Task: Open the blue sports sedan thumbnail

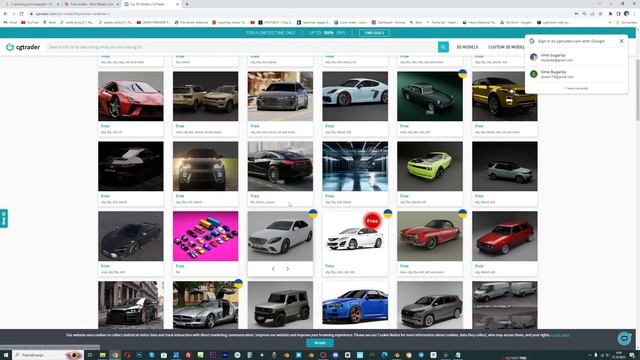Action: (355, 305)
